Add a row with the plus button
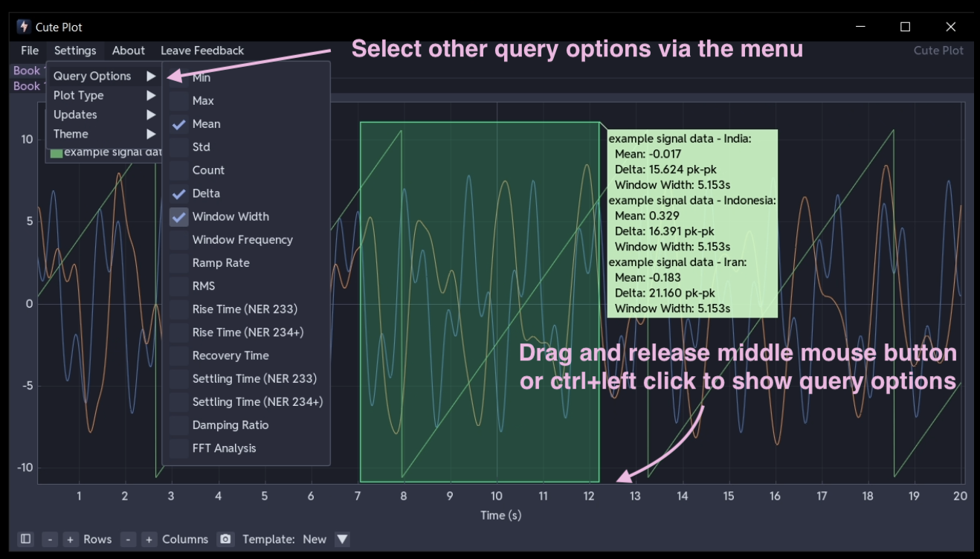 tap(70, 539)
